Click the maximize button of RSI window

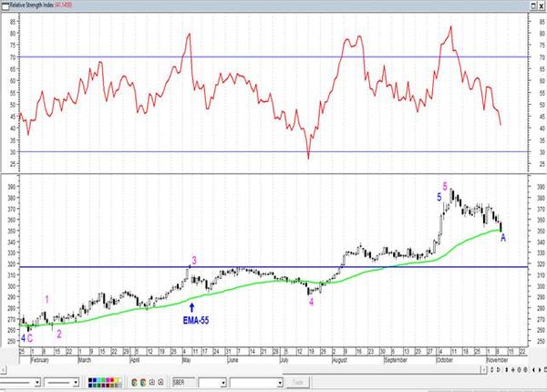coord(533,5)
